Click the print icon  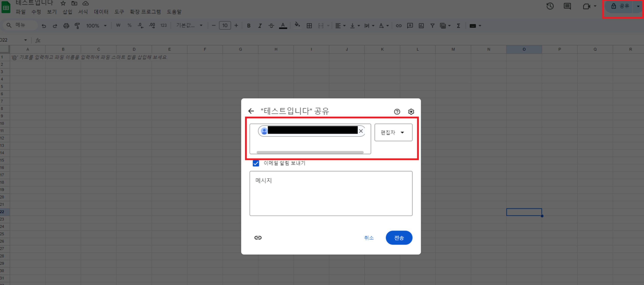pyautogui.click(x=66, y=25)
